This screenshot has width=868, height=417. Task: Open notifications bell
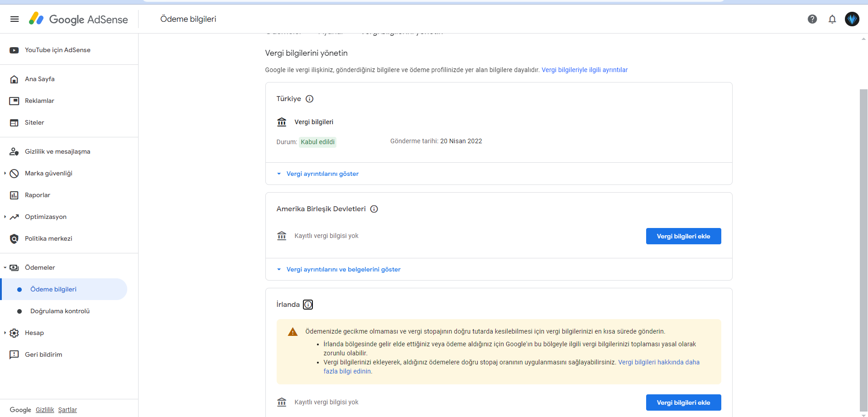tap(832, 19)
